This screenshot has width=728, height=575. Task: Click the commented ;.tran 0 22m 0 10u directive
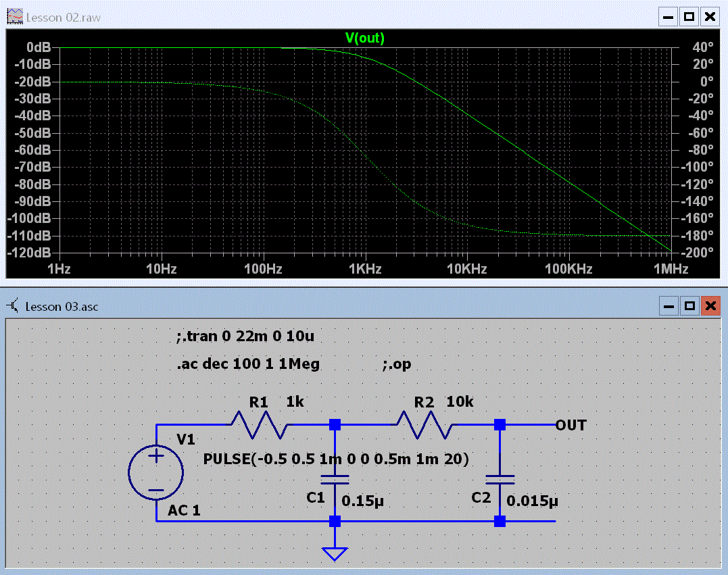pyautogui.click(x=245, y=336)
